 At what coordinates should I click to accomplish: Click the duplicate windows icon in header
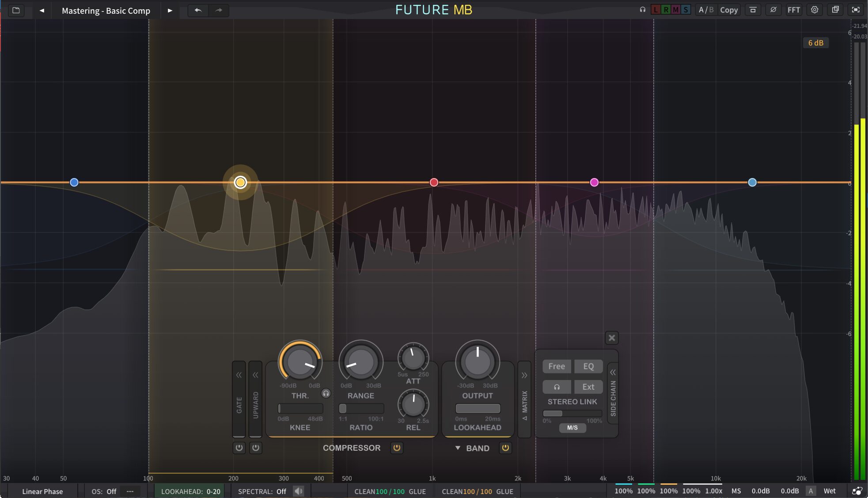pyautogui.click(x=835, y=10)
